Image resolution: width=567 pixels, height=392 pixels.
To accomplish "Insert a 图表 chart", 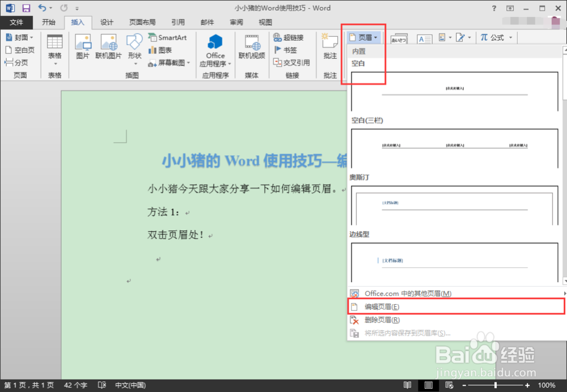I will click(x=160, y=50).
